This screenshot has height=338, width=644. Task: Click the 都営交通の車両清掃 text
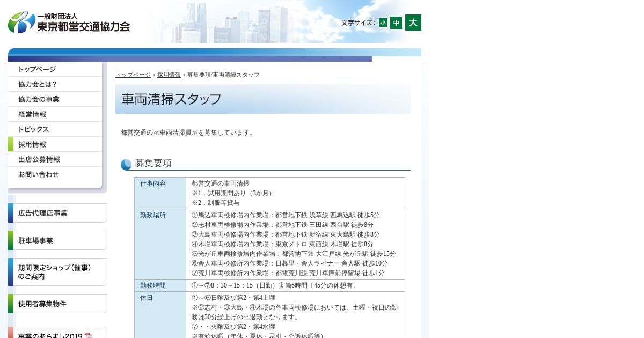pyautogui.click(x=221, y=183)
